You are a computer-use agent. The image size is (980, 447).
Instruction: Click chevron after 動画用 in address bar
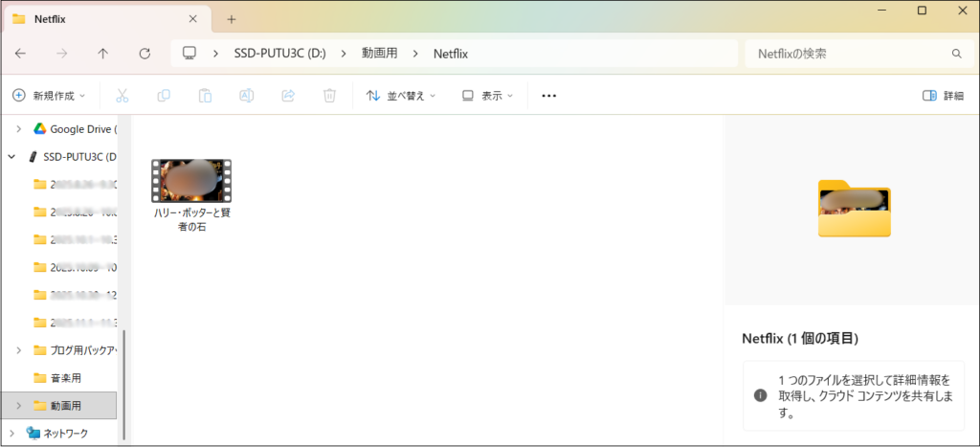point(415,54)
